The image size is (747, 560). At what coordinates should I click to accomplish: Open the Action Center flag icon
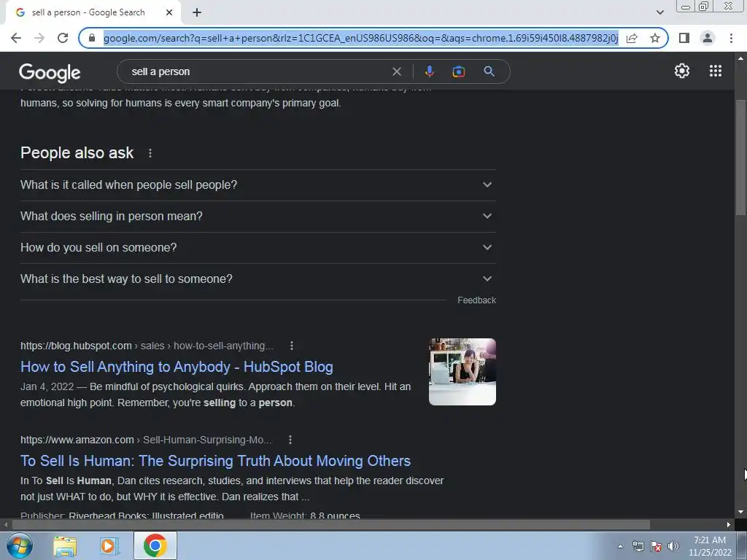[656, 546]
